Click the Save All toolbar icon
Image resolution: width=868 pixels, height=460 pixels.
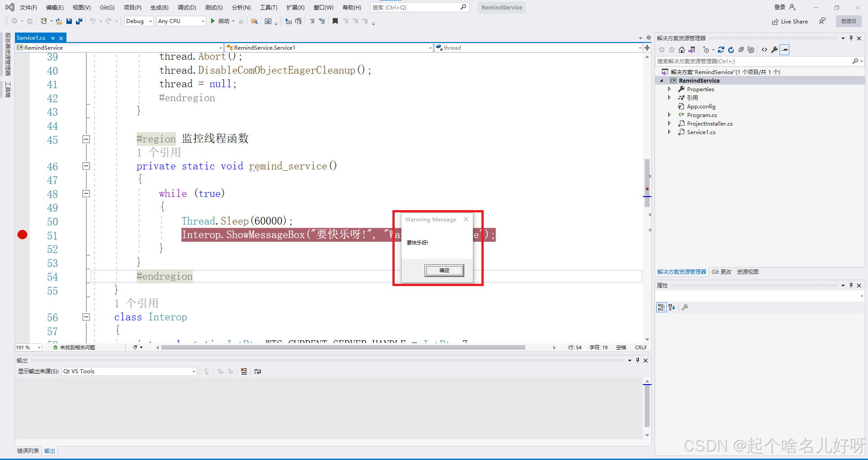point(79,21)
